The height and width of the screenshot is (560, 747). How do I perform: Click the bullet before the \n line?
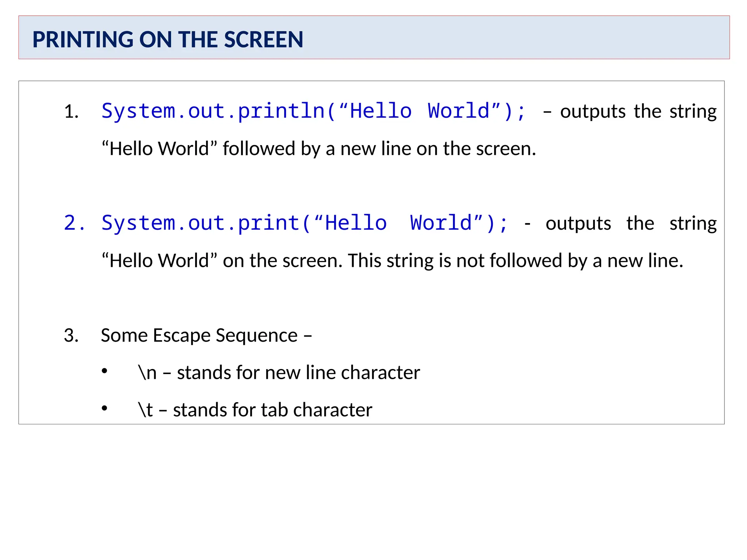point(105,371)
